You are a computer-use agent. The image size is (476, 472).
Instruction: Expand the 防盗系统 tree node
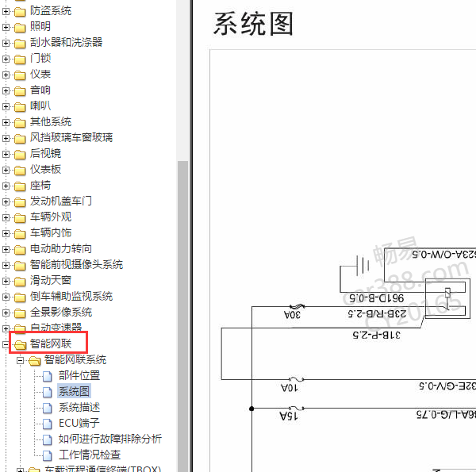[x=6, y=12]
